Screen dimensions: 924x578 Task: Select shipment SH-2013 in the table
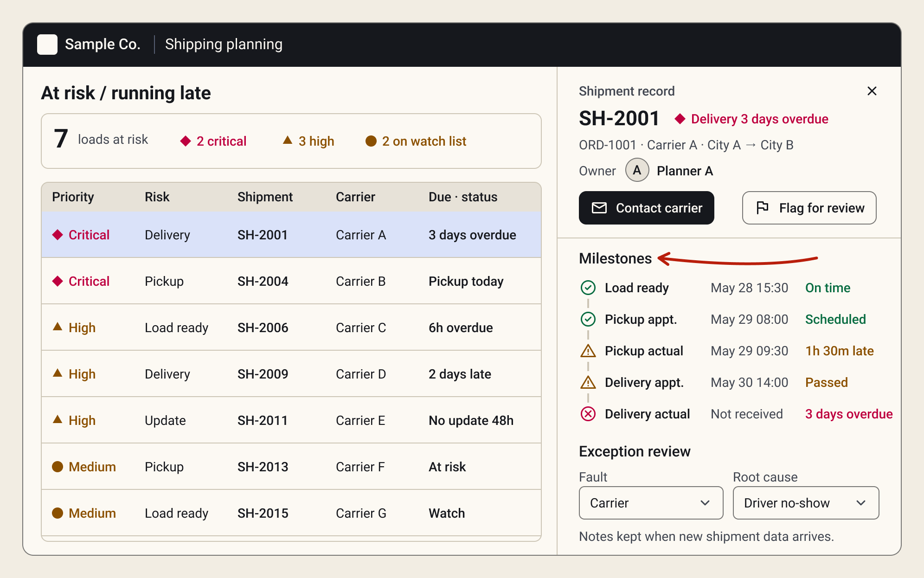[291, 467]
